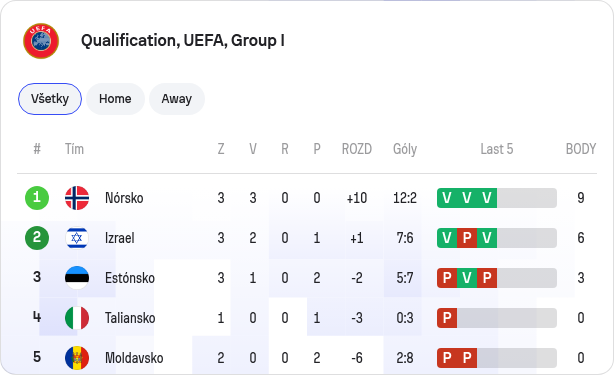
Task: Click the UEFA logo icon
Action: pyautogui.click(x=41, y=41)
